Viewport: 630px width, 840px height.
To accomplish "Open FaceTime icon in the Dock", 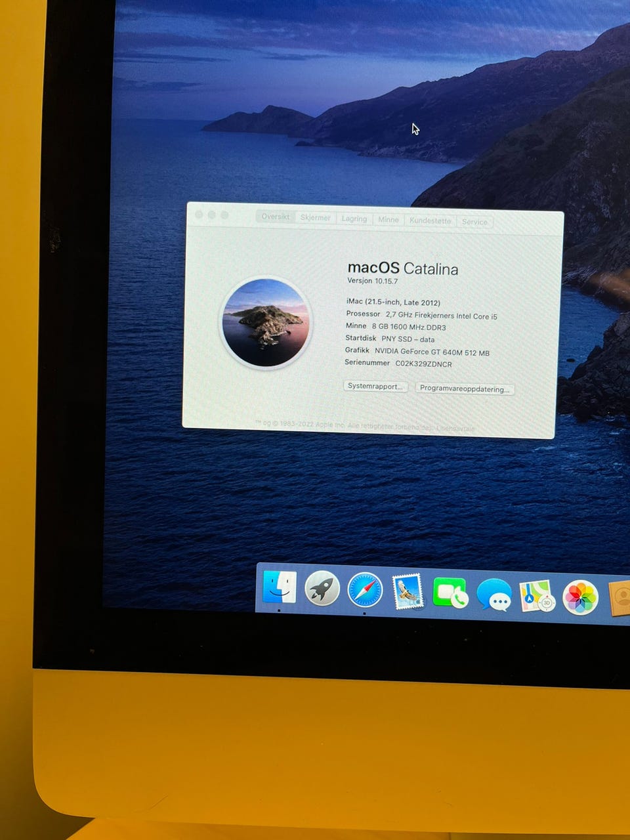I will coord(450,593).
